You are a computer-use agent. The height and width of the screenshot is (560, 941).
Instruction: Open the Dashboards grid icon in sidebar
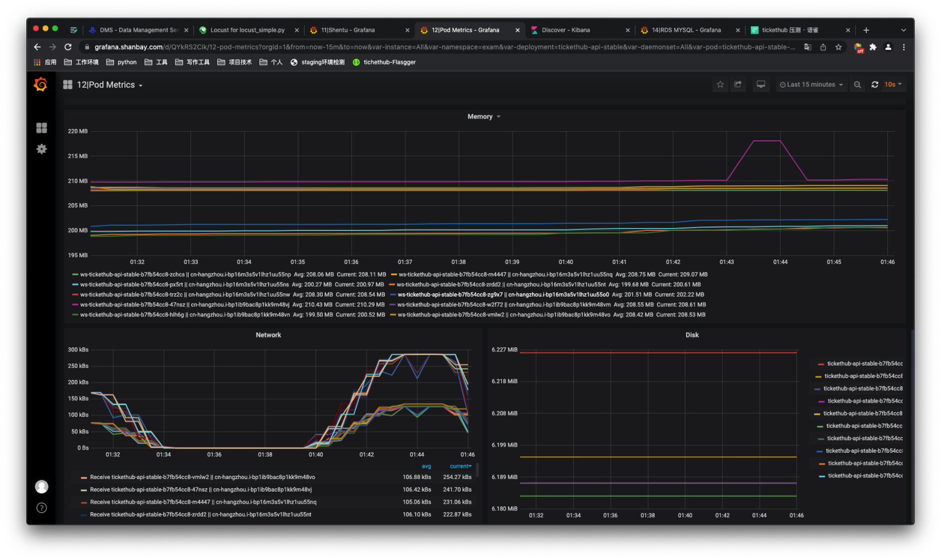(x=42, y=128)
